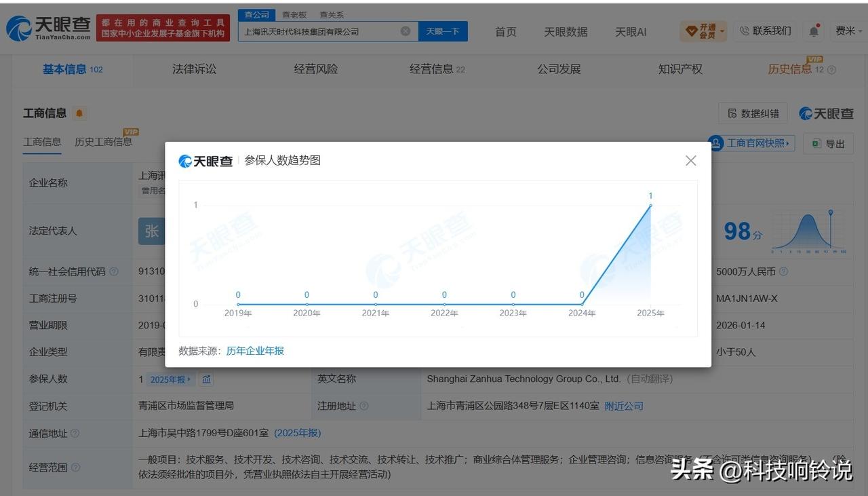
Task: Click the staff size value 小于50人
Action: pos(736,352)
